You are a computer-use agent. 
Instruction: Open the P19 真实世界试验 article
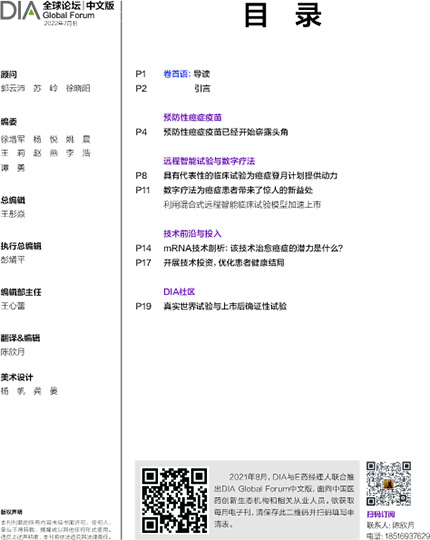point(225,306)
